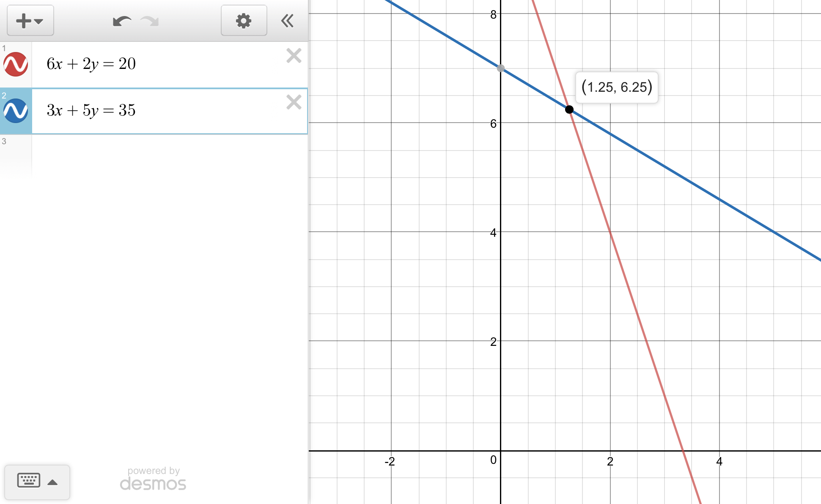The height and width of the screenshot is (504, 821).
Task: Click the black intersection point on the graph
Action: pos(569,110)
